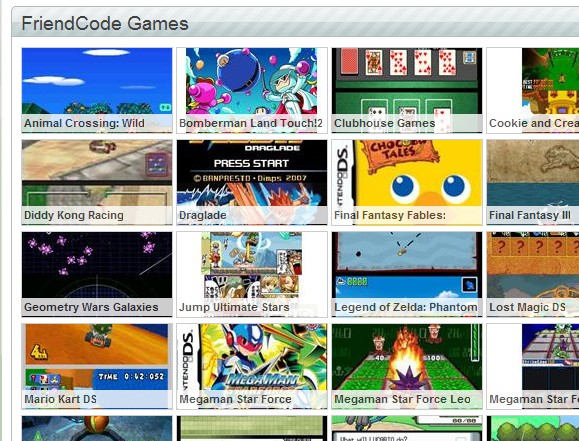The width and height of the screenshot is (579, 441).
Task: Open the Diddy Kong Racing tile
Action: click(97, 182)
